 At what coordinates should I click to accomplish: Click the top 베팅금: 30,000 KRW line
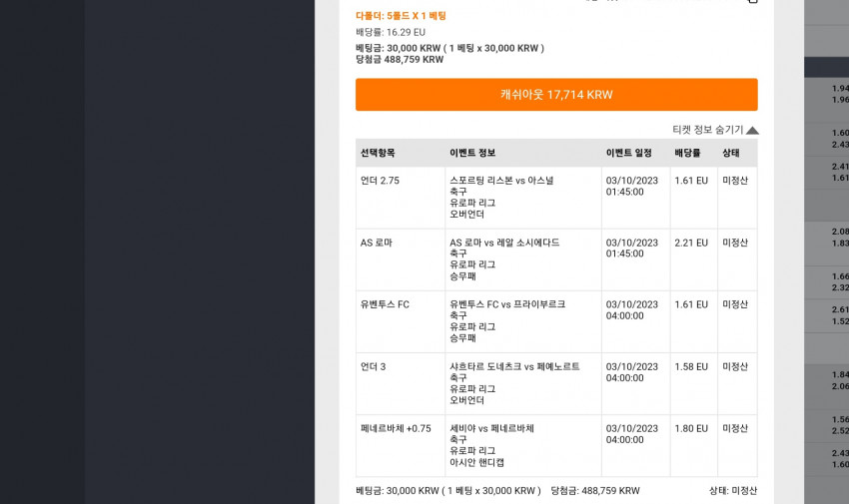tap(449, 48)
